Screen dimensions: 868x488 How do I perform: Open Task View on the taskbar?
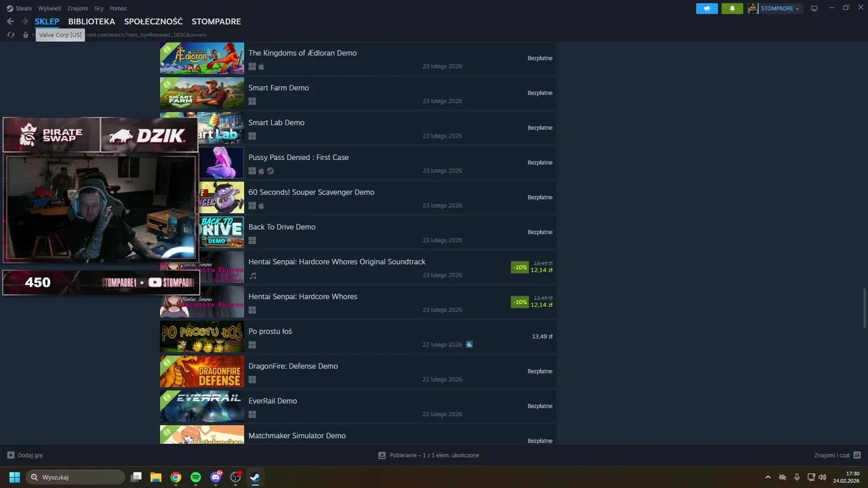coord(136,477)
